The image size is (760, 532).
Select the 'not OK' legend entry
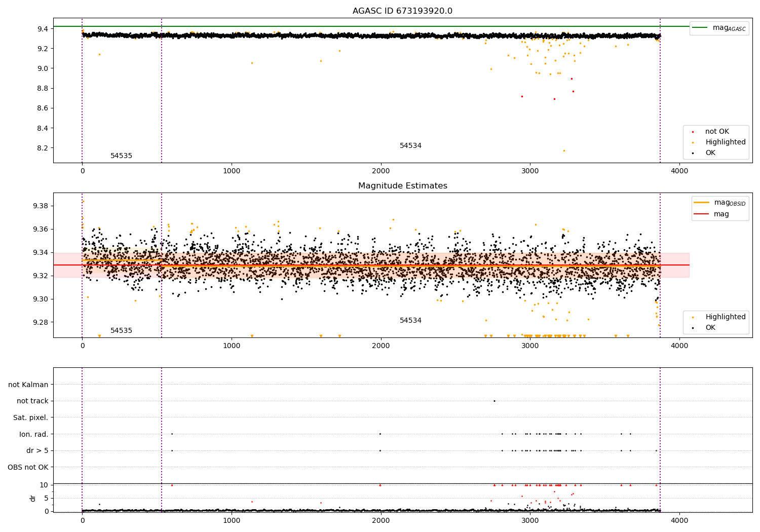[x=717, y=132]
